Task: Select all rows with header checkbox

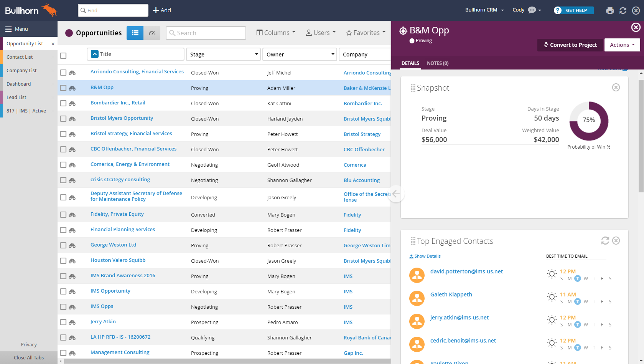Action: tap(63, 56)
